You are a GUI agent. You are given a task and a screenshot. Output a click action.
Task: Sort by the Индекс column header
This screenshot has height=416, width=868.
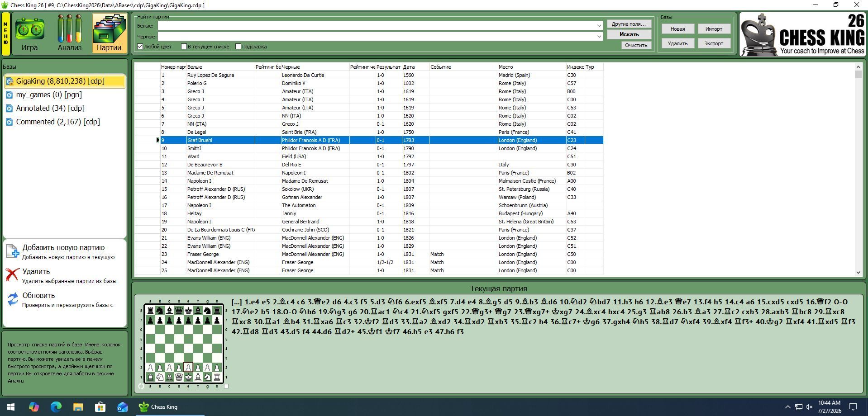point(575,67)
